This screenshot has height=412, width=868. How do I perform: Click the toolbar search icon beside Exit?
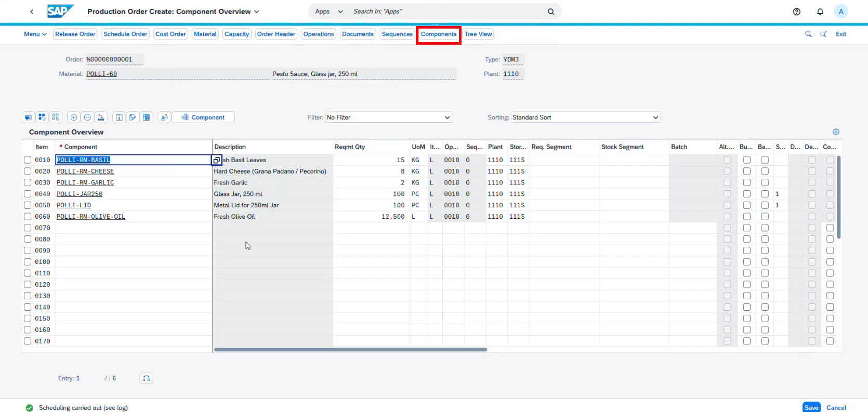808,34
